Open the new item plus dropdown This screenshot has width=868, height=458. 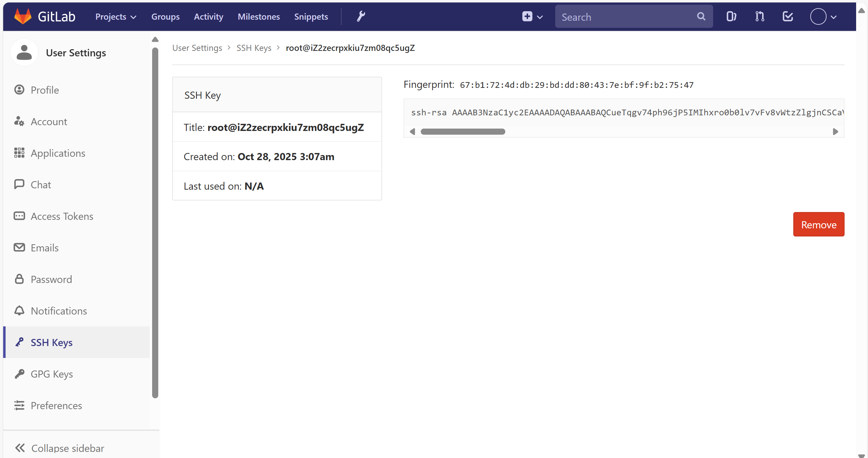532,17
